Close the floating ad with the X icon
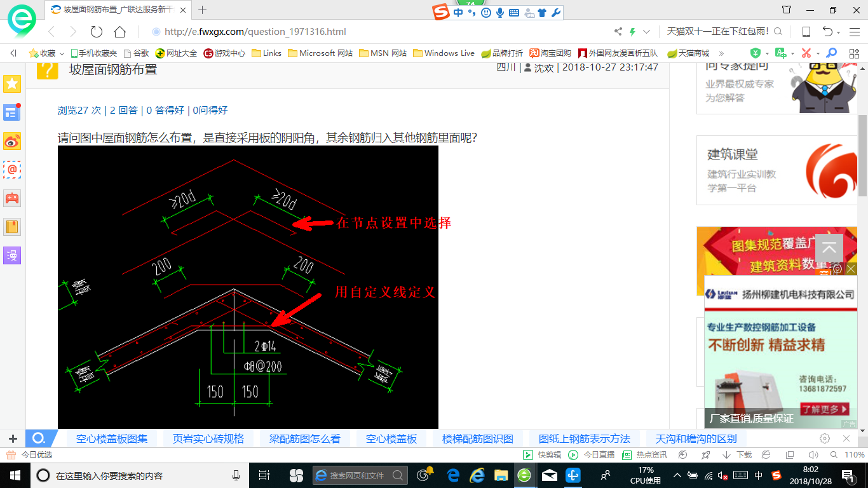 pyautogui.click(x=851, y=269)
